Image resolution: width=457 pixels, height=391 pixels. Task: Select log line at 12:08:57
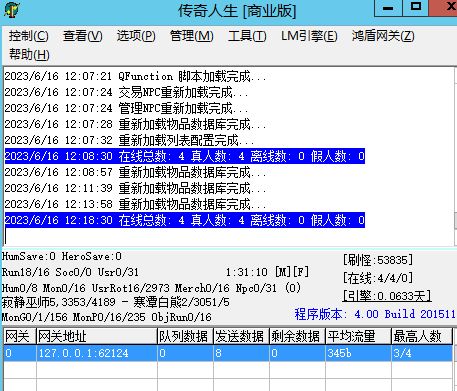136,172
